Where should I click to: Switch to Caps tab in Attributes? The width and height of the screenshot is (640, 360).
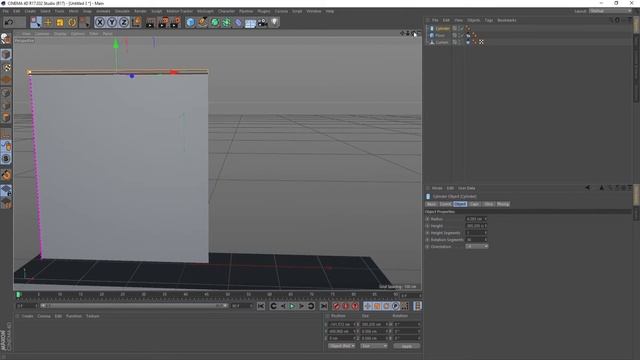(474, 204)
